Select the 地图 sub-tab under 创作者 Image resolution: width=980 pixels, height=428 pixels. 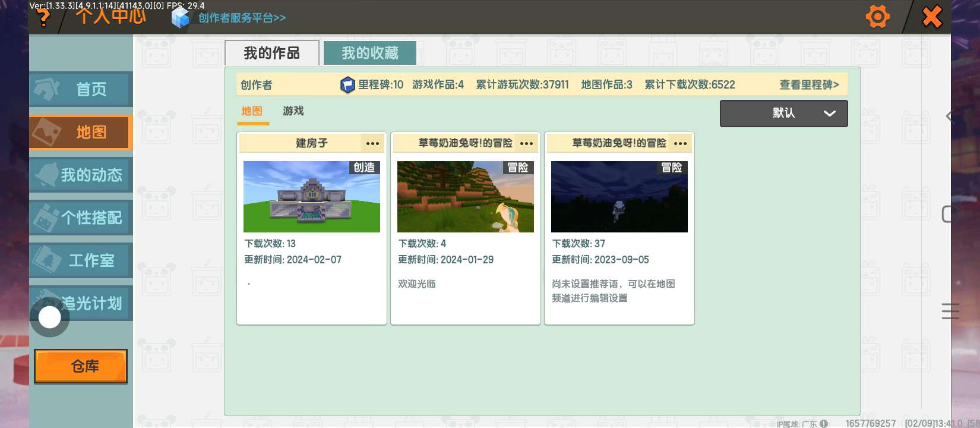252,111
